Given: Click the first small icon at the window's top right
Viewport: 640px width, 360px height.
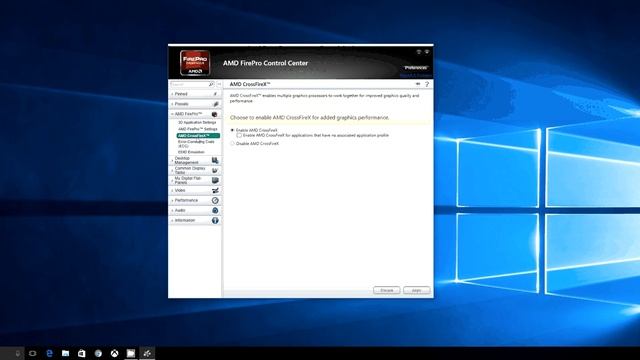Looking at the screenshot, I should (x=419, y=52).
